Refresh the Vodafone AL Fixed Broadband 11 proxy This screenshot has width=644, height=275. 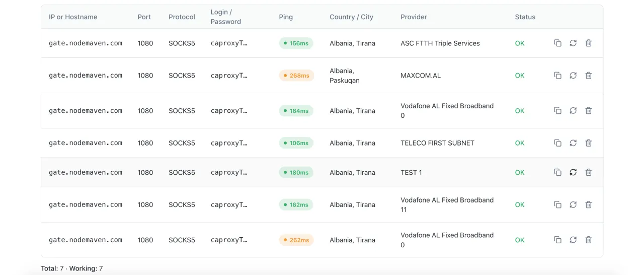tap(573, 204)
